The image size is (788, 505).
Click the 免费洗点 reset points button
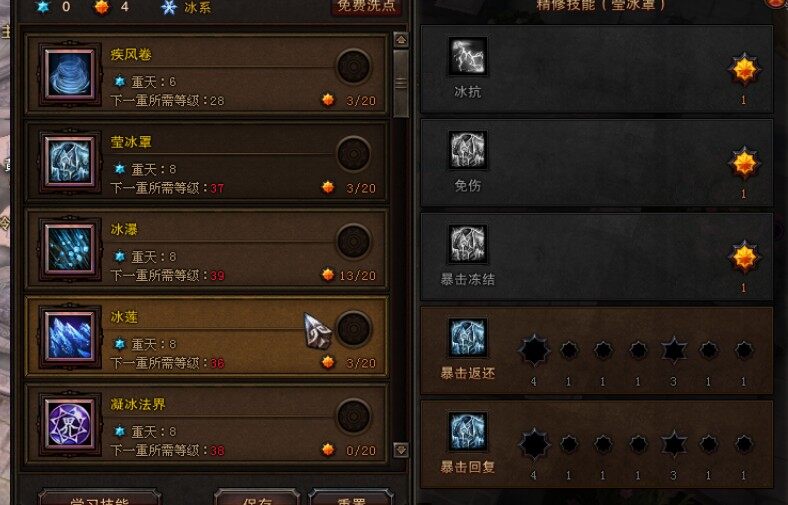pyautogui.click(x=367, y=6)
